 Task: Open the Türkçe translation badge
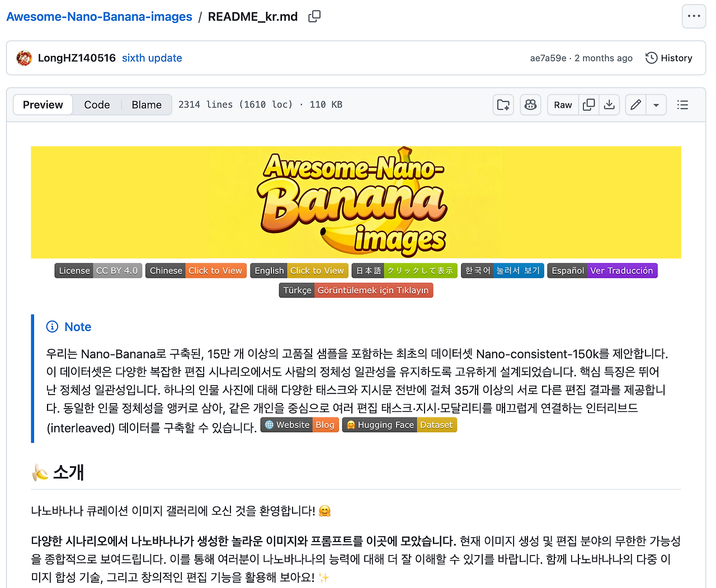pyautogui.click(x=356, y=291)
